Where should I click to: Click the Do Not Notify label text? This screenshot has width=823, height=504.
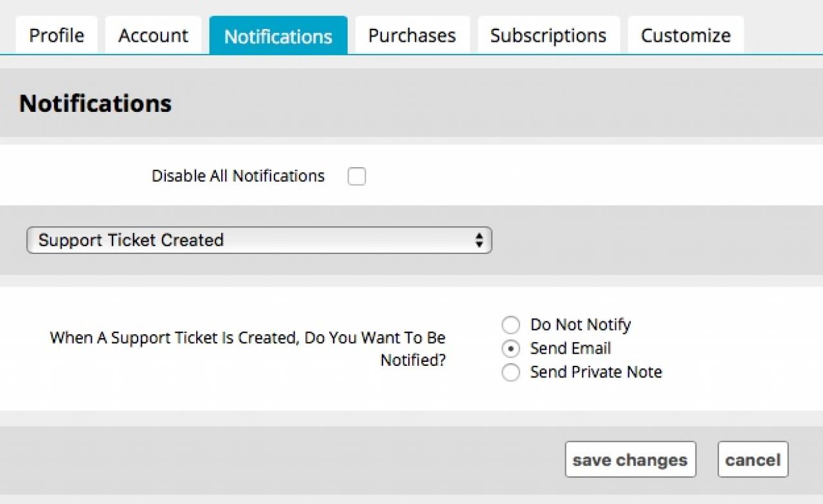pyautogui.click(x=580, y=325)
